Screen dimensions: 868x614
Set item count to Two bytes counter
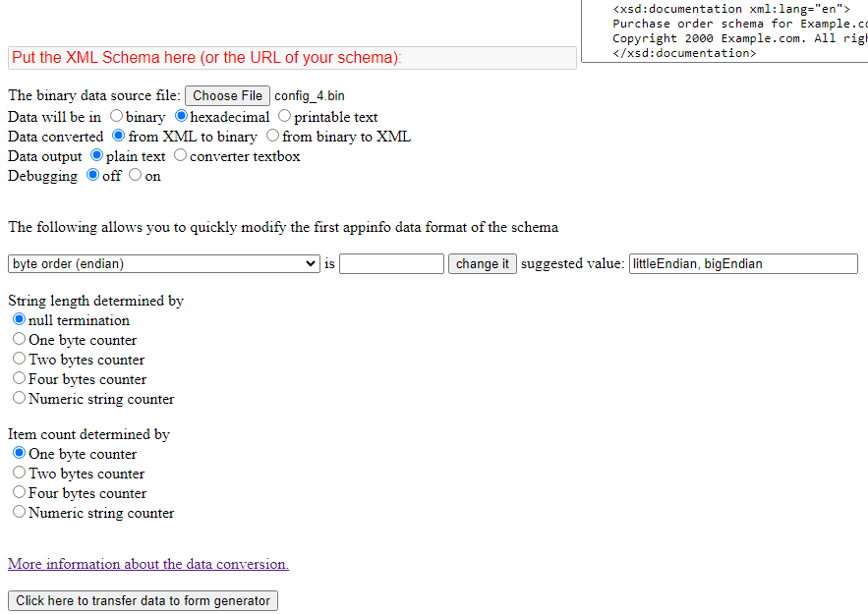[x=20, y=473]
